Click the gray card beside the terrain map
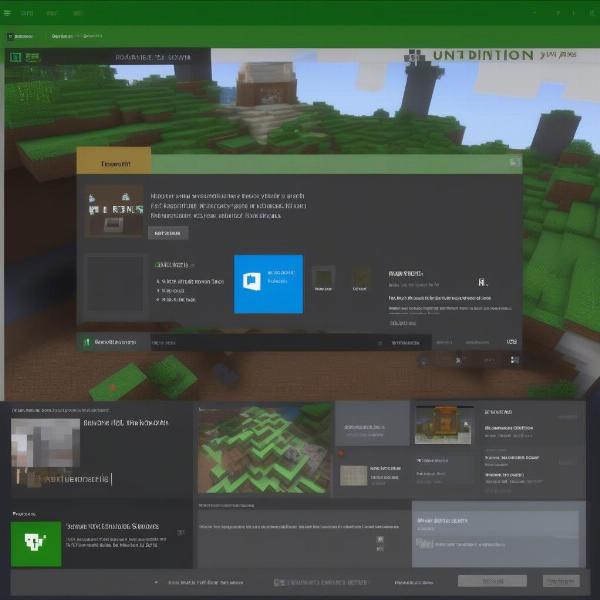600x600 pixels. 372,423
